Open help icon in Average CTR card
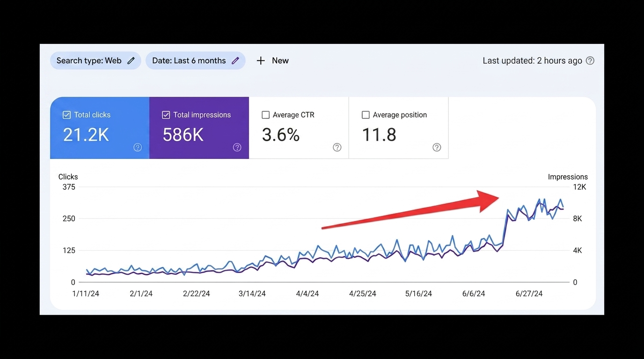The width and height of the screenshot is (644, 359). point(337,147)
